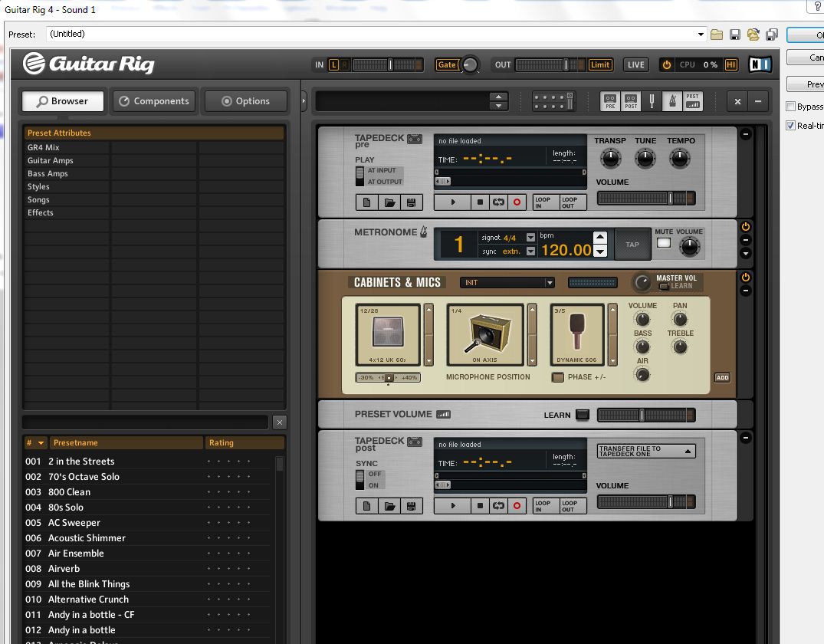Viewport: 824px width, 644px height.
Task: Step to next cabinet type arrow
Action: pyautogui.click(x=428, y=361)
